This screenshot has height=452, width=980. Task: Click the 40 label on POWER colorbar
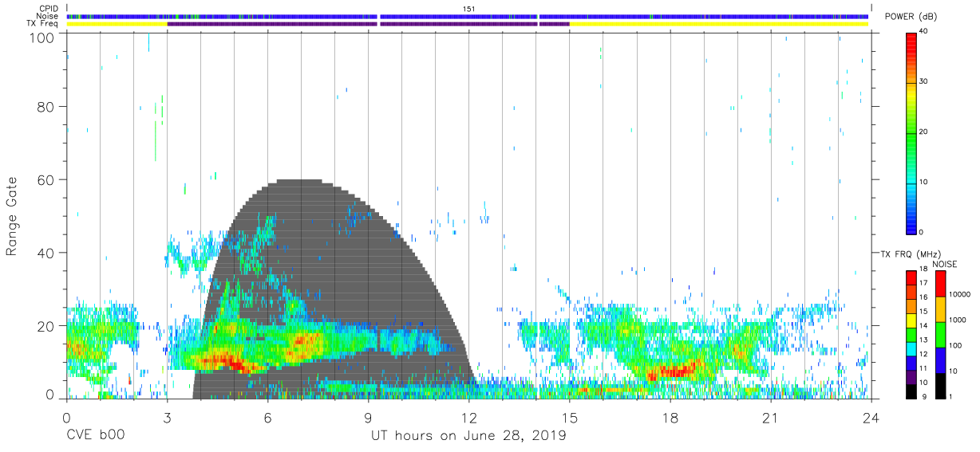coord(924,32)
